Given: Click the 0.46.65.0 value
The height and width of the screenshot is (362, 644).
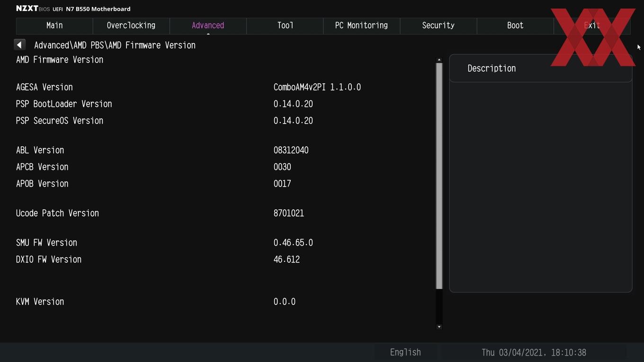Looking at the screenshot, I should tap(293, 243).
